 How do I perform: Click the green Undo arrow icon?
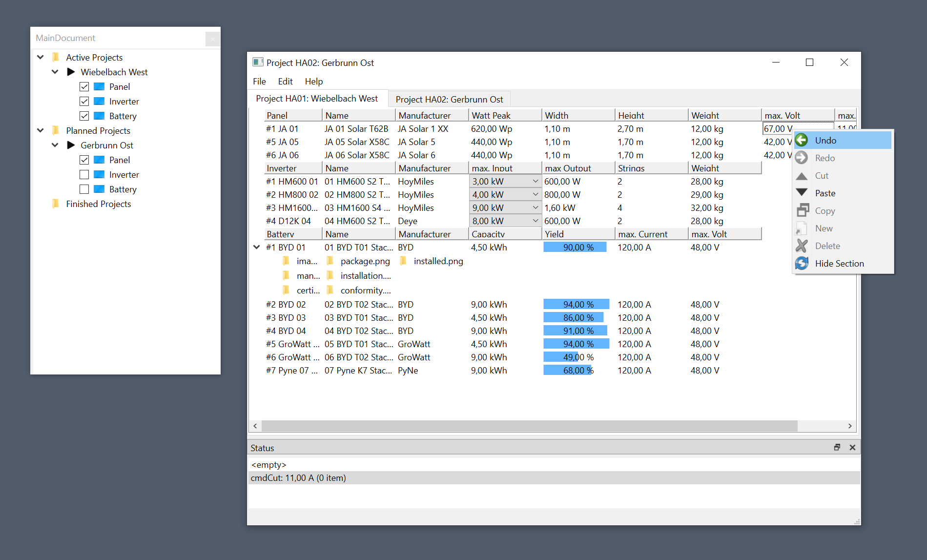[802, 141]
